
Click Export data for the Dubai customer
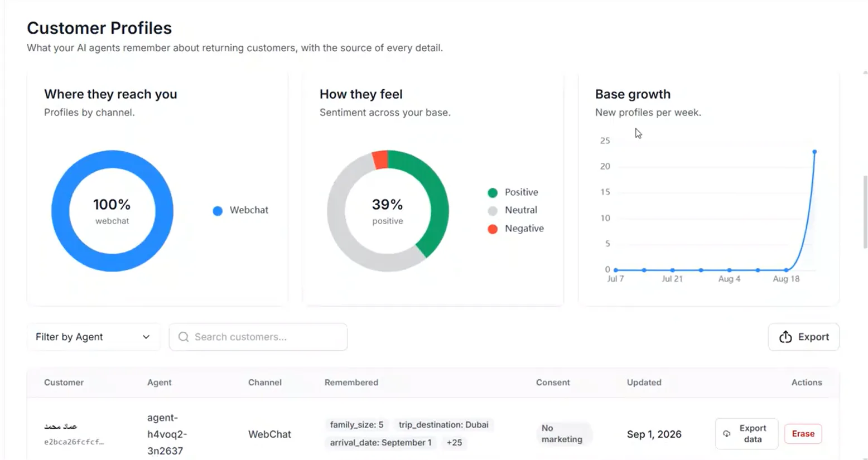pos(746,434)
